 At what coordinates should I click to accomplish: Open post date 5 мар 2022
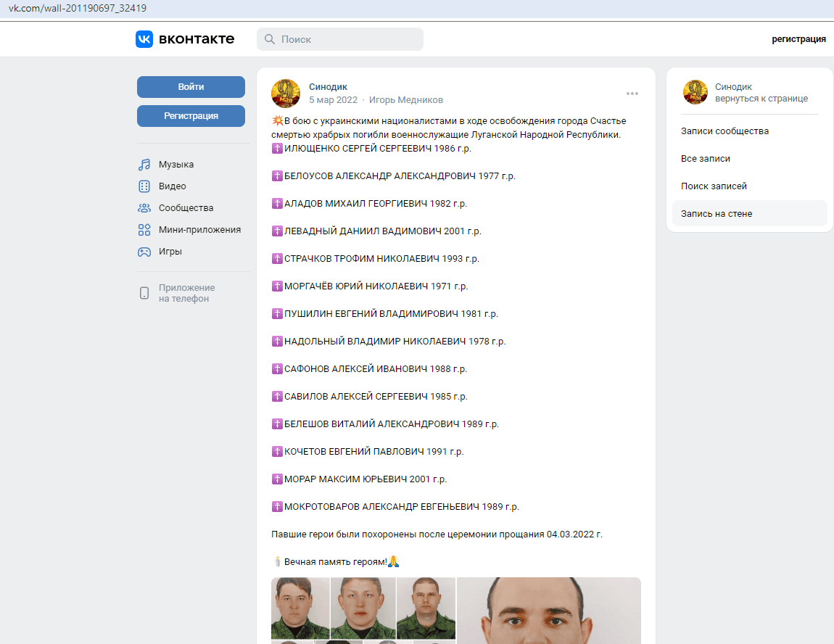334,100
